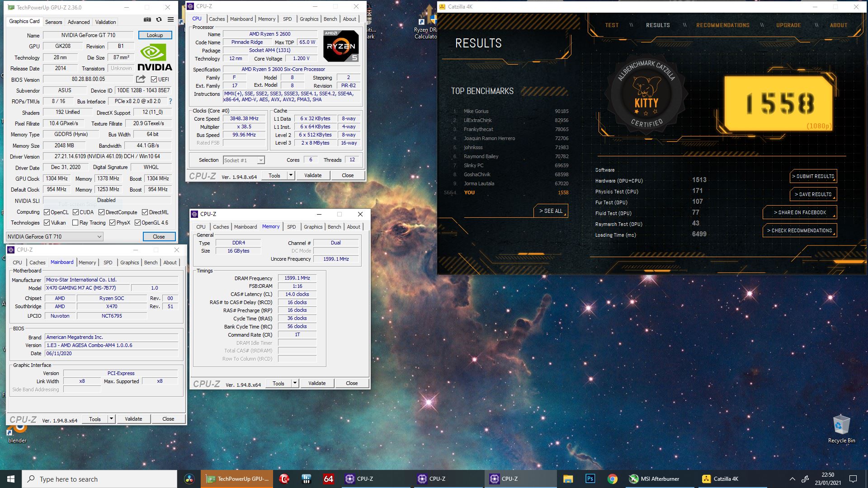Click the Lookup button in GPU-Z

click(x=155, y=35)
